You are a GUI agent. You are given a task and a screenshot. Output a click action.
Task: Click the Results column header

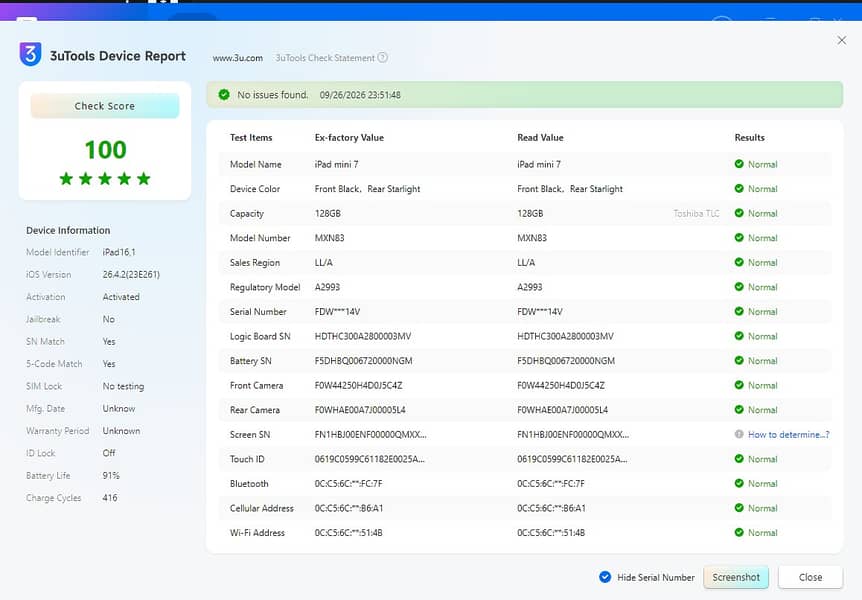pos(749,137)
